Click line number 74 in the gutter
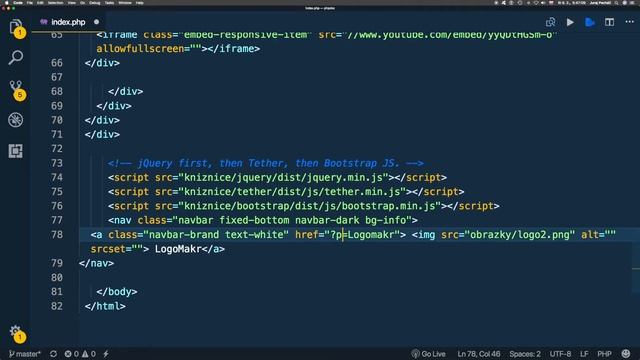640x360 pixels. [x=57, y=178]
